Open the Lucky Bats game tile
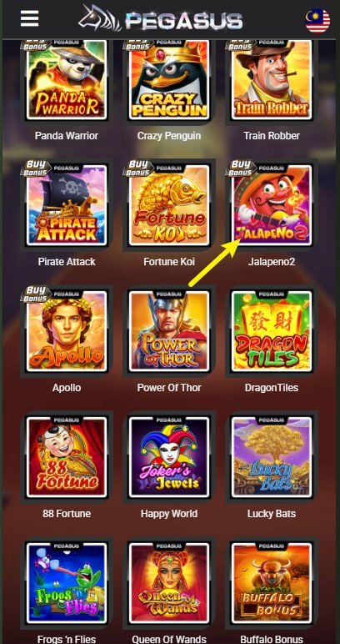 tap(271, 456)
